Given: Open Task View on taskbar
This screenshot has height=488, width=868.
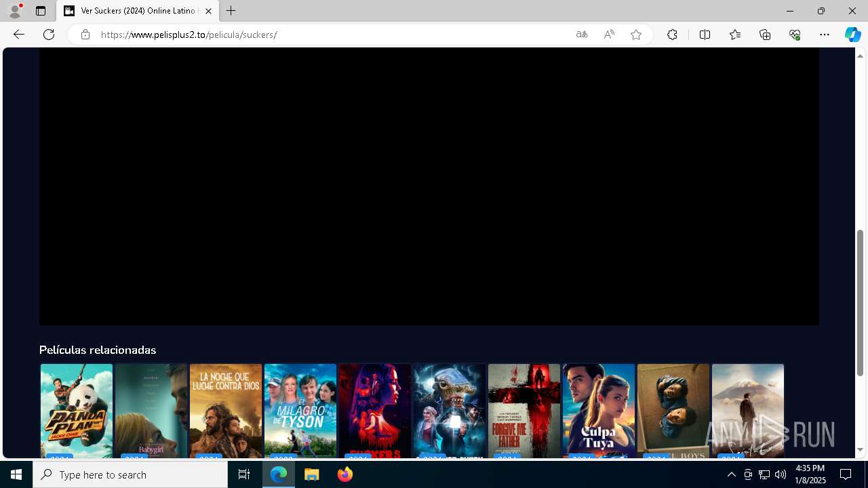Looking at the screenshot, I should point(244,474).
